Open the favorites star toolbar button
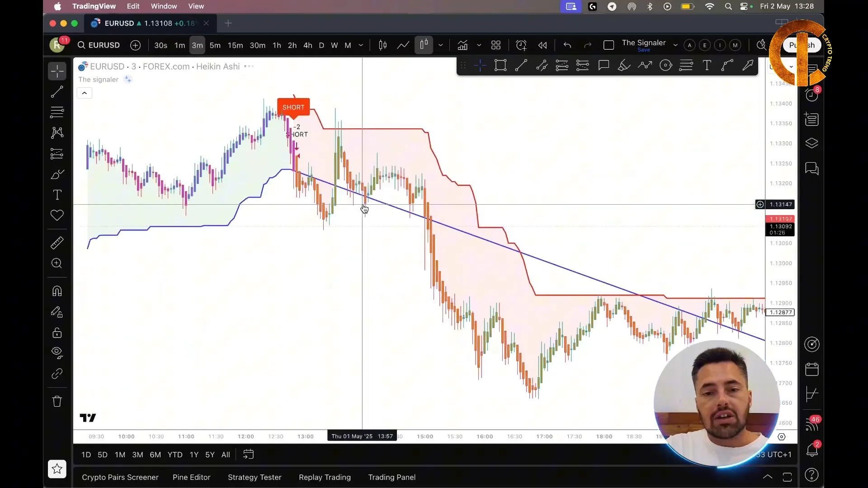 point(57,469)
